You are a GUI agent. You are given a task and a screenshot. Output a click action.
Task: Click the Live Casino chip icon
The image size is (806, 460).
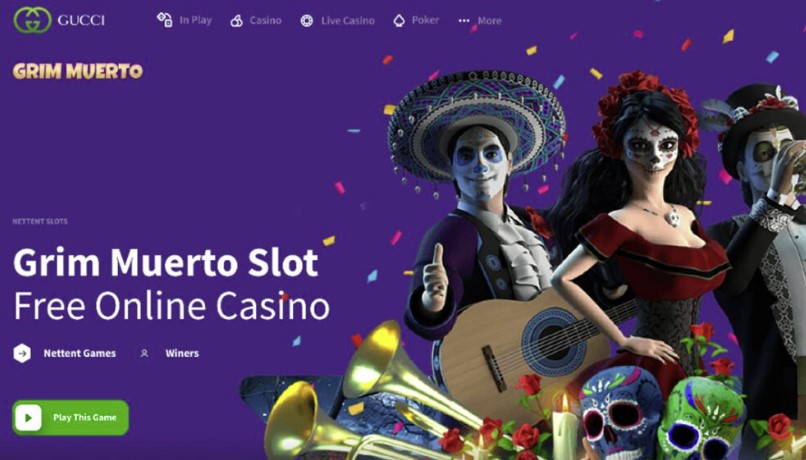307,21
